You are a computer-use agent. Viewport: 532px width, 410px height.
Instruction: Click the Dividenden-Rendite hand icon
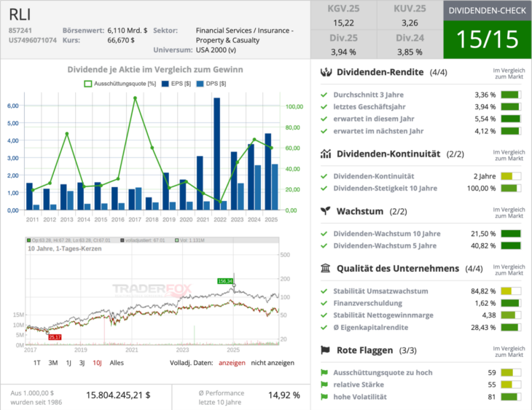[326, 72]
